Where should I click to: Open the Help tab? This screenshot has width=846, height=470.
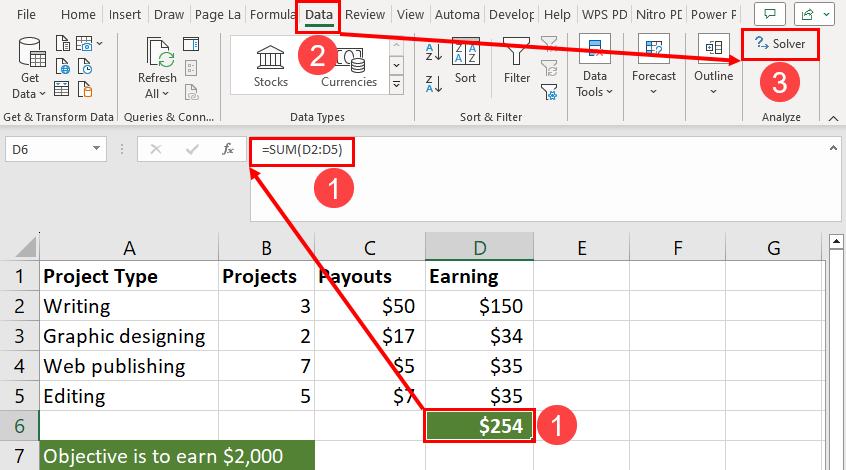pos(557,15)
